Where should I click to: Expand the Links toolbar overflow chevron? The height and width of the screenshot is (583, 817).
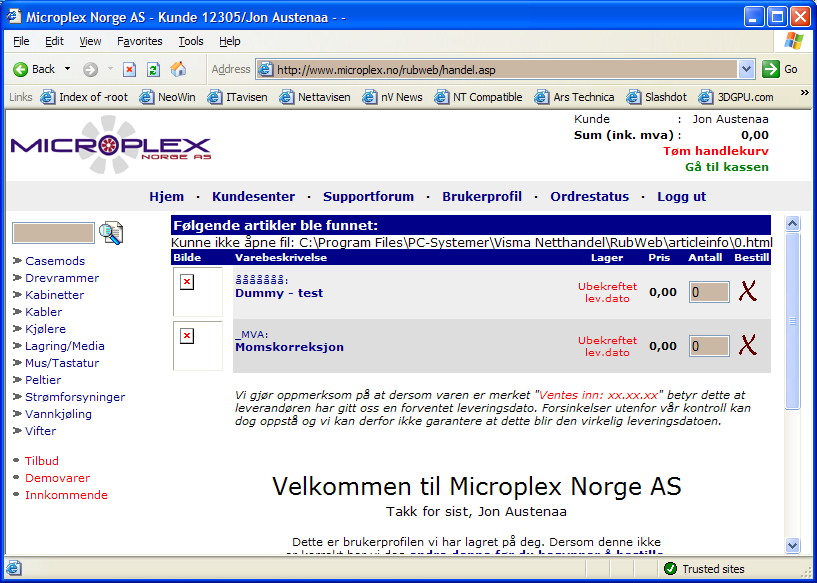click(804, 93)
